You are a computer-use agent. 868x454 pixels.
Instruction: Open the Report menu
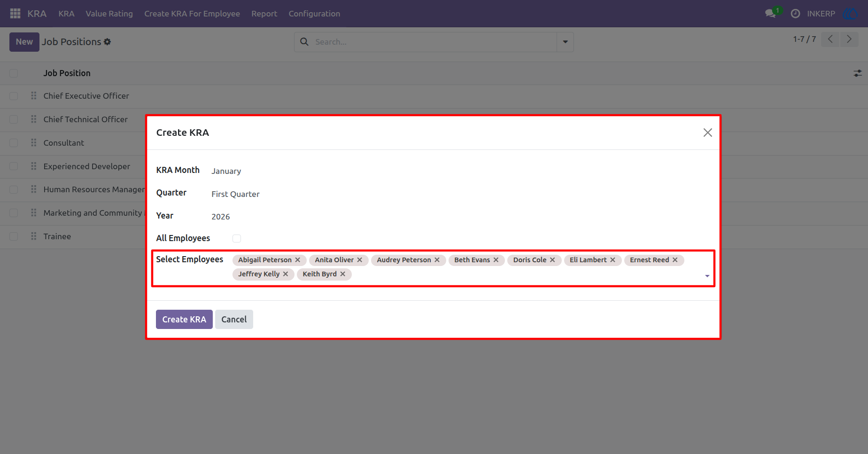pyautogui.click(x=264, y=14)
